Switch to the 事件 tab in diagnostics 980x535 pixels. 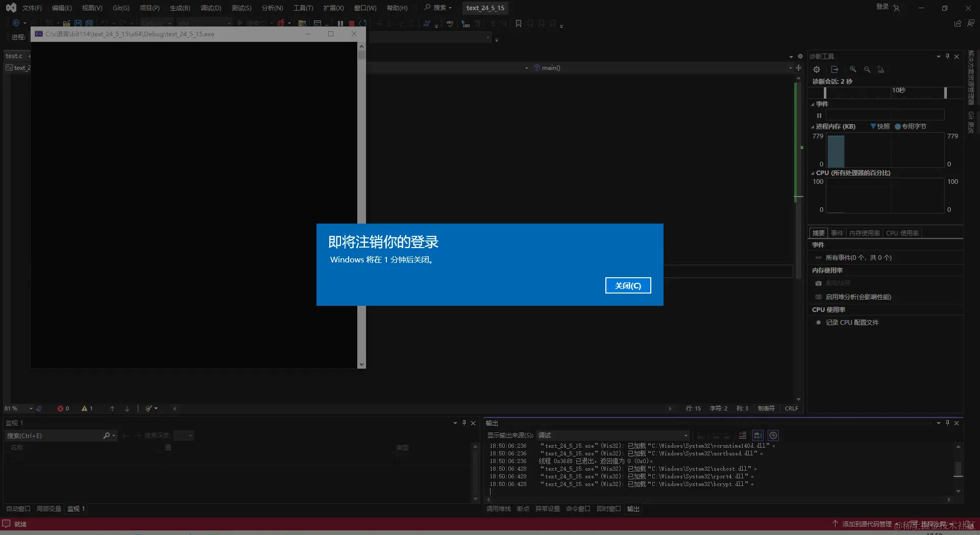click(837, 233)
